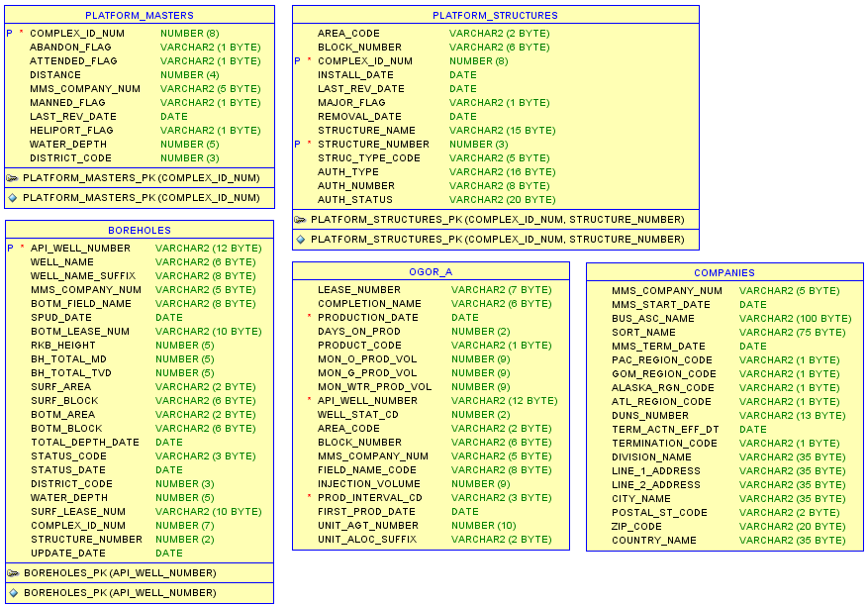Select the TERMINATION_CODE column
The height and width of the screenshot is (606, 868).
coord(664,444)
